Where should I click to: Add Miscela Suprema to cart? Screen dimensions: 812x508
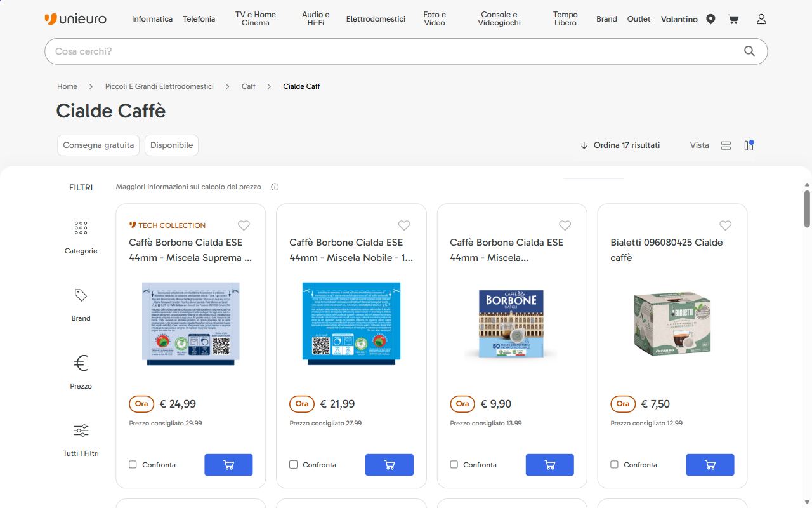coord(228,465)
